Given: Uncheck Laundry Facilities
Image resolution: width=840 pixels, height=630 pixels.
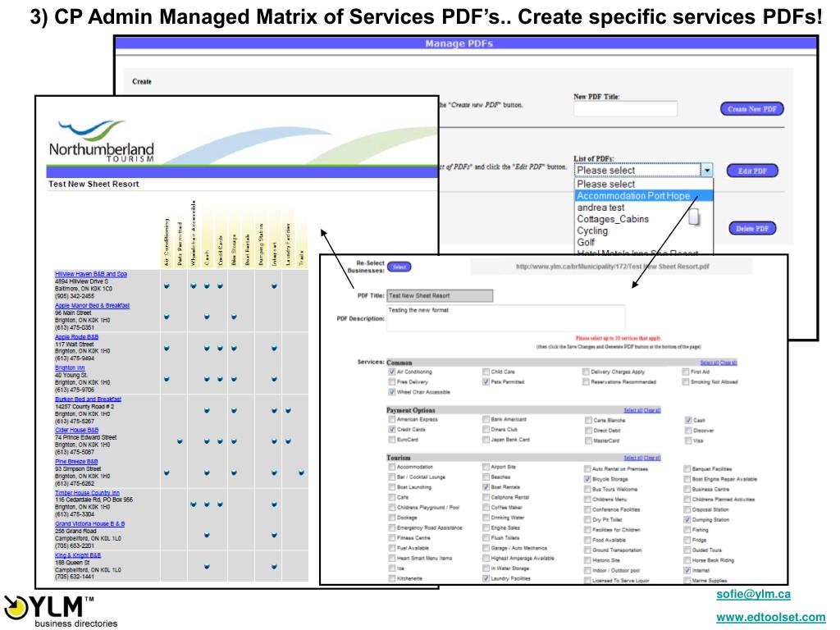Looking at the screenshot, I should pyautogui.click(x=486, y=578).
